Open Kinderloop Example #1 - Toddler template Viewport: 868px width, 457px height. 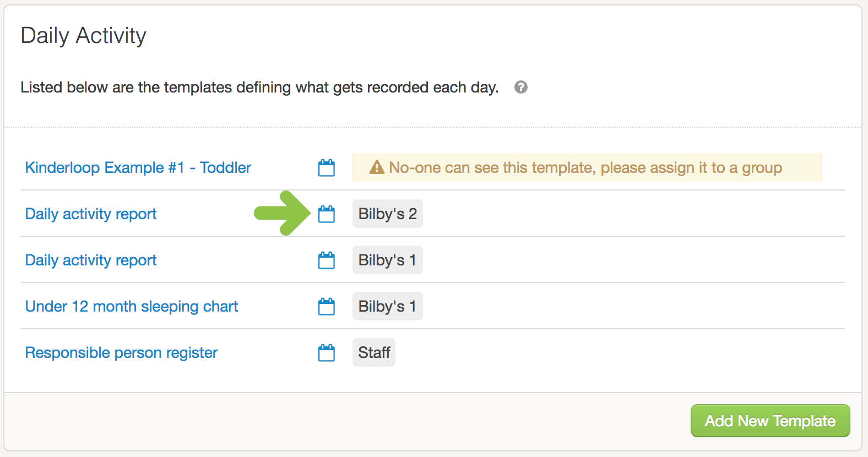click(138, 167)
